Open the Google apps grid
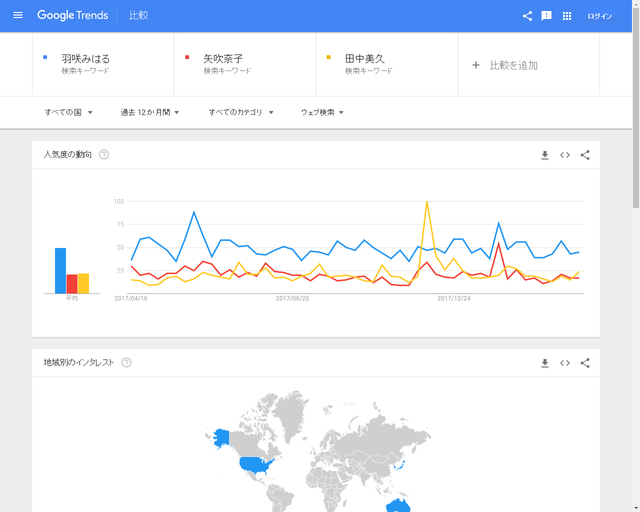The image size is (640, 512). coord(567,16)
